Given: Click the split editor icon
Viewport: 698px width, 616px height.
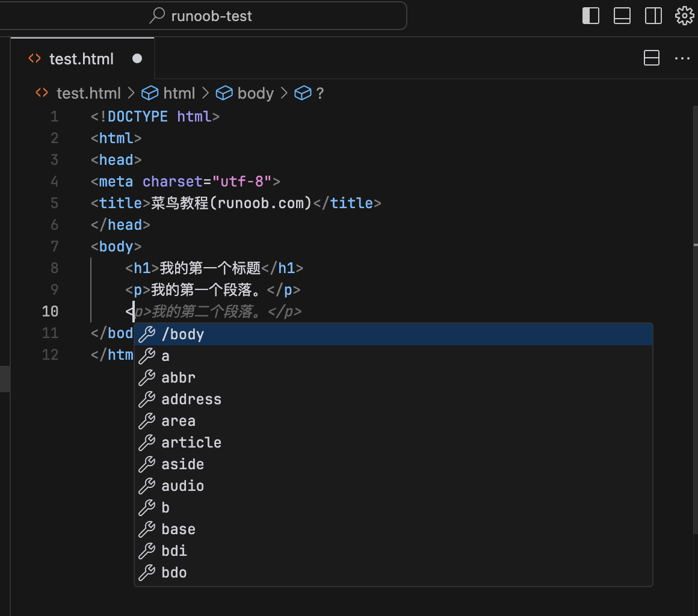Looking at the screenshot, I should pos(652,58).
